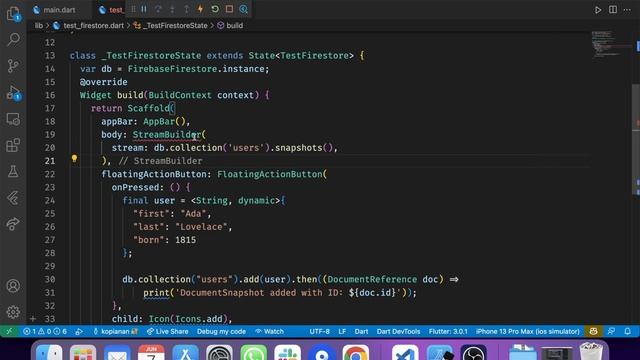This screenshot has width=640, height=360.
Task: Open editor More Actions ellipsis
Action: point(627,9)
